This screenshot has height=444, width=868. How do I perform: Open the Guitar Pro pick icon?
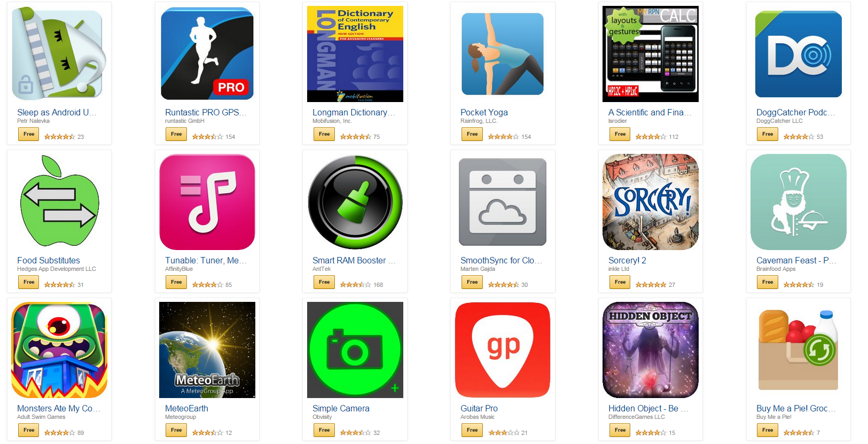tap(503, 350)
